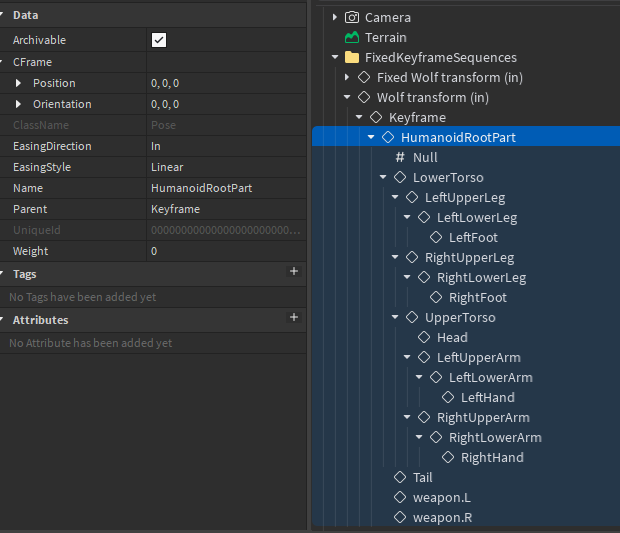Expand Fixed Wolf transform (in) sequence

pyautogui.click(x=347, y=77)
